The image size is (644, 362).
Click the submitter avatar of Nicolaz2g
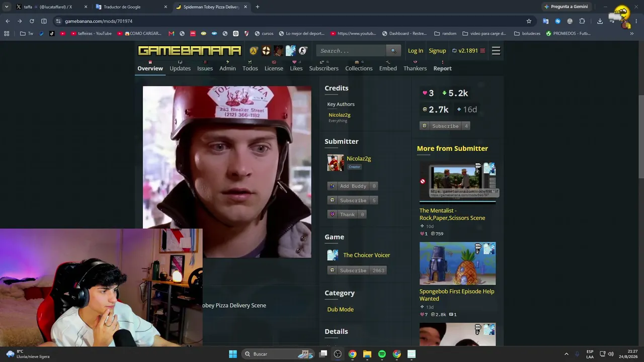pyautogui.click(x=336, y=163)
